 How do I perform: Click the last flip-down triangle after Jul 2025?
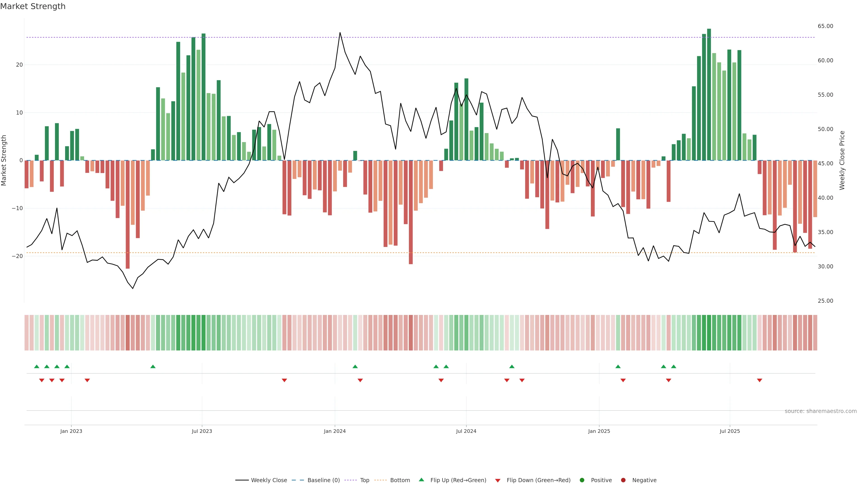click(759, 380)
